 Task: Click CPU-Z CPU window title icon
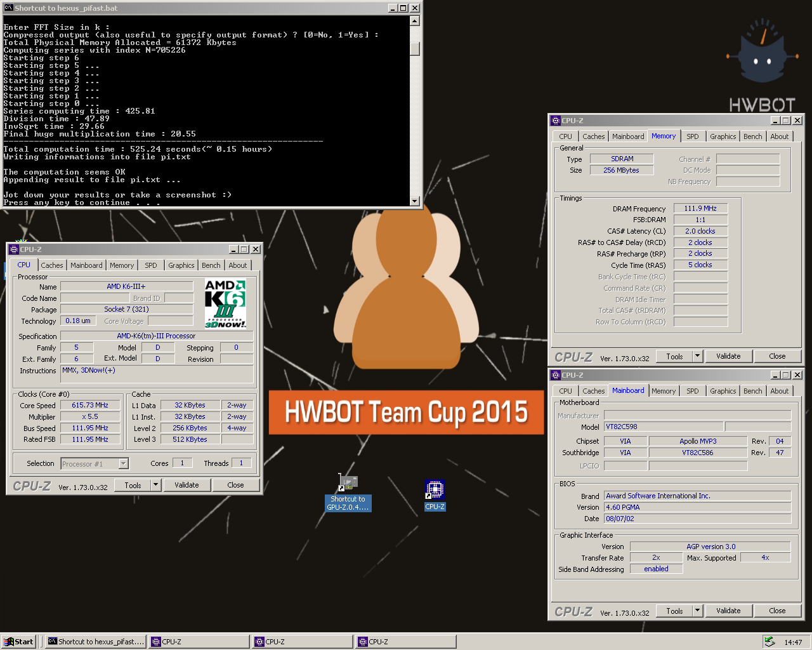(x=13, y=249)
